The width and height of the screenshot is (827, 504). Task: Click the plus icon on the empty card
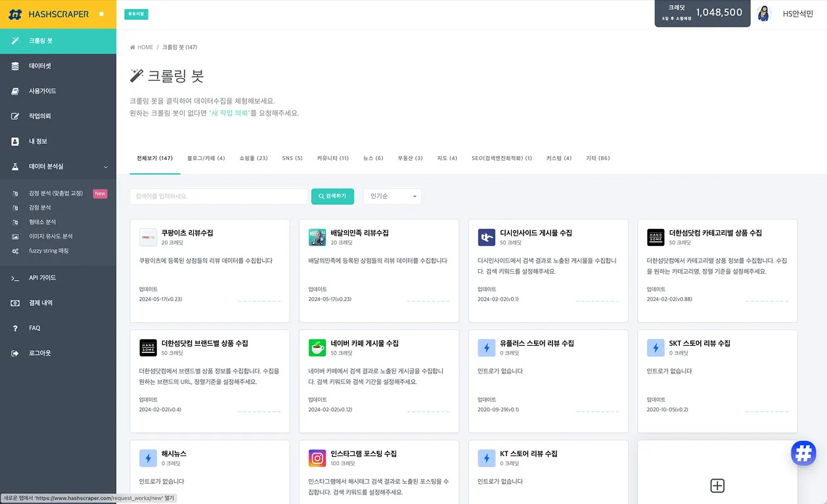pos(717,486)
